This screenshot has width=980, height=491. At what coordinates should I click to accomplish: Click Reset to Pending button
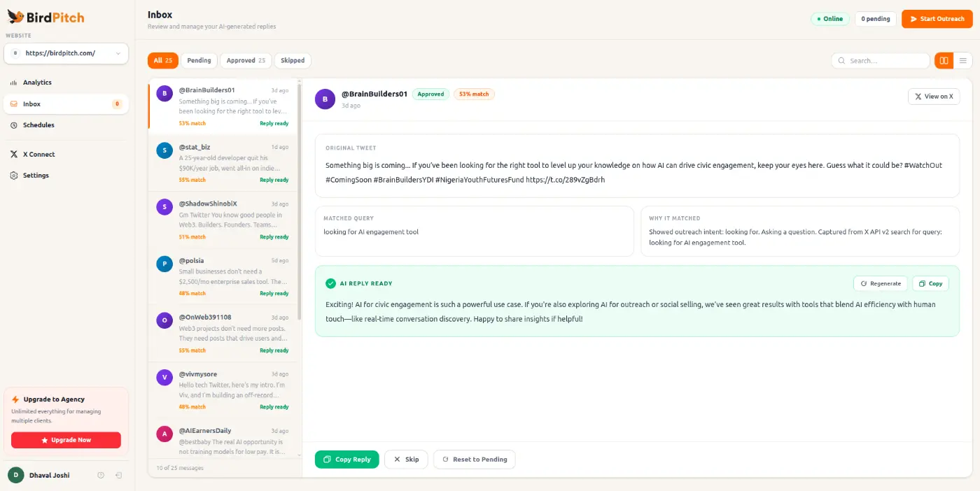pyautogui.click(x=475, y=460)
